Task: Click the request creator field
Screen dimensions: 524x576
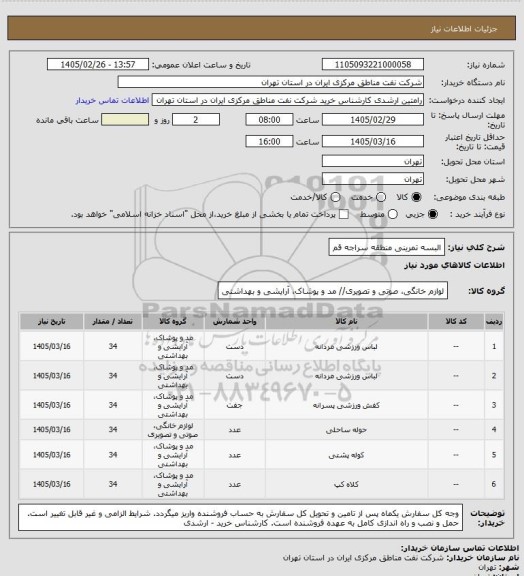Action: (x=288, y=100)
